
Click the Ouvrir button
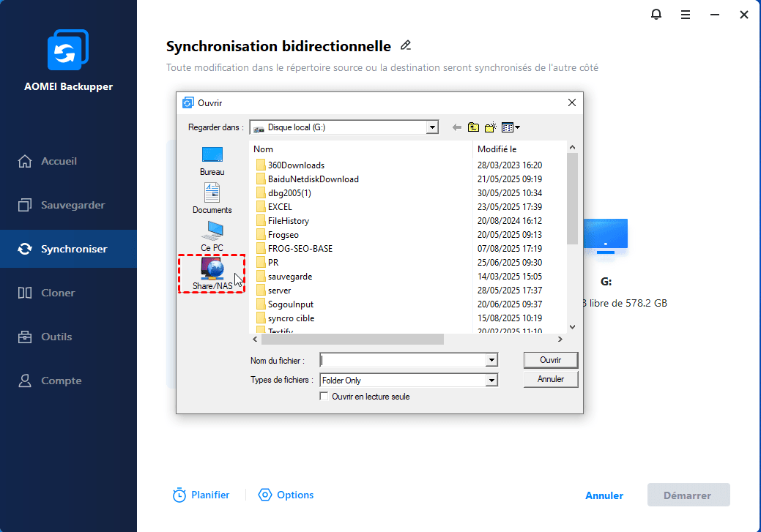click(551, 360)
